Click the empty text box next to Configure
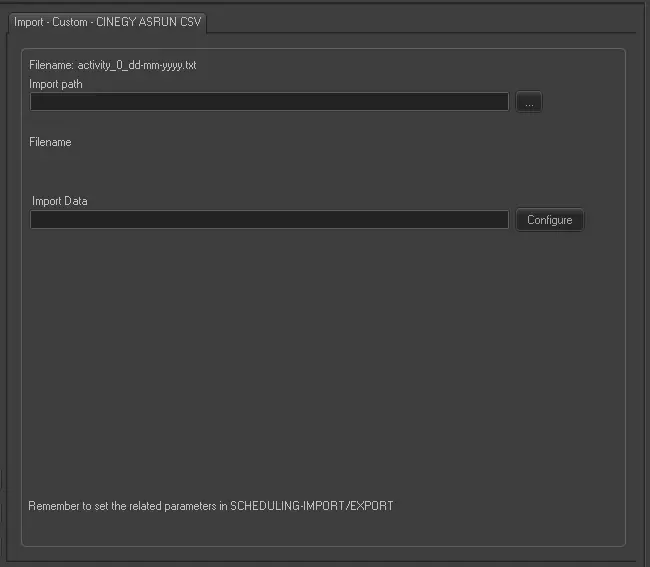The height and width of the screenshot is (567, 650). pyautogui.click(x=269, y=220)
